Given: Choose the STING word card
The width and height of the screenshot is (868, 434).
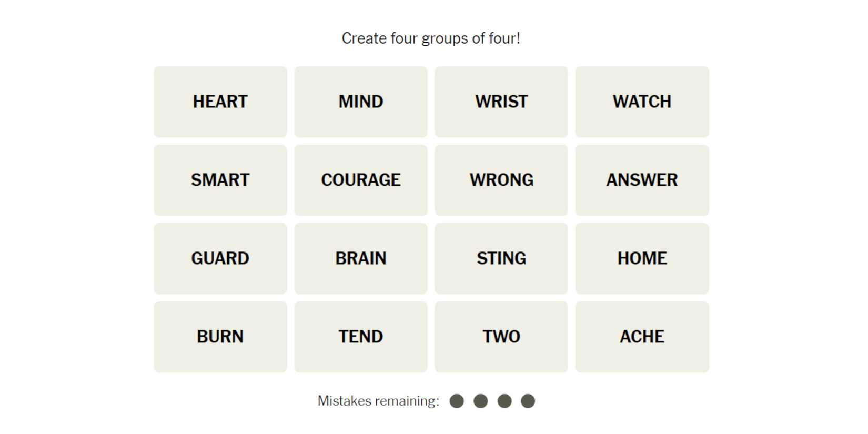Looking at the screenshot, I should [x=501, y=258].
